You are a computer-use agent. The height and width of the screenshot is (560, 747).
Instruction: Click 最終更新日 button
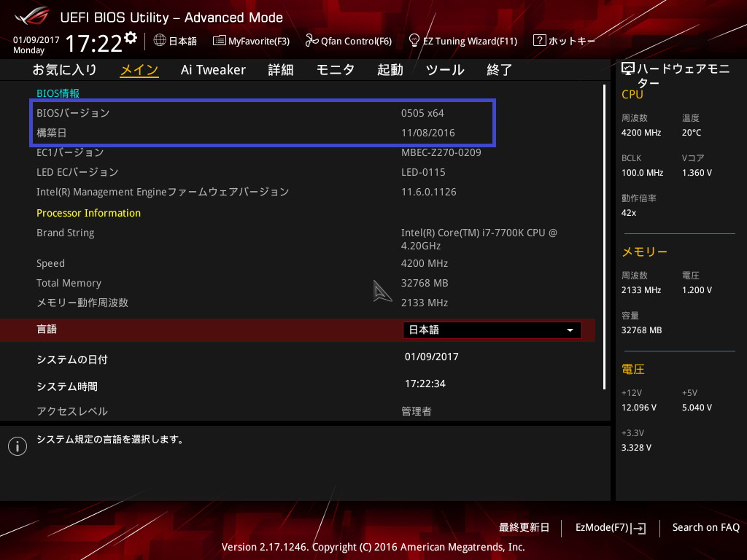524,528
